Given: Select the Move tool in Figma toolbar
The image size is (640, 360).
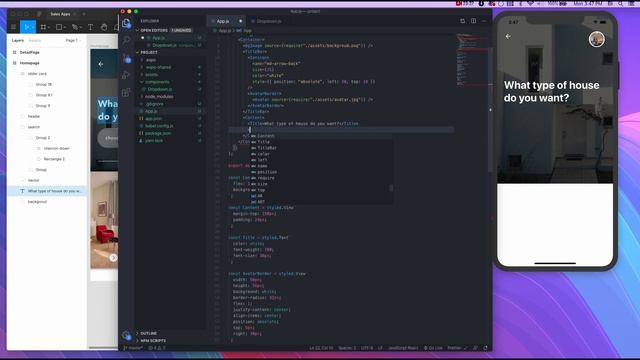Looking at the screenshot, I should tap(27, 27).
